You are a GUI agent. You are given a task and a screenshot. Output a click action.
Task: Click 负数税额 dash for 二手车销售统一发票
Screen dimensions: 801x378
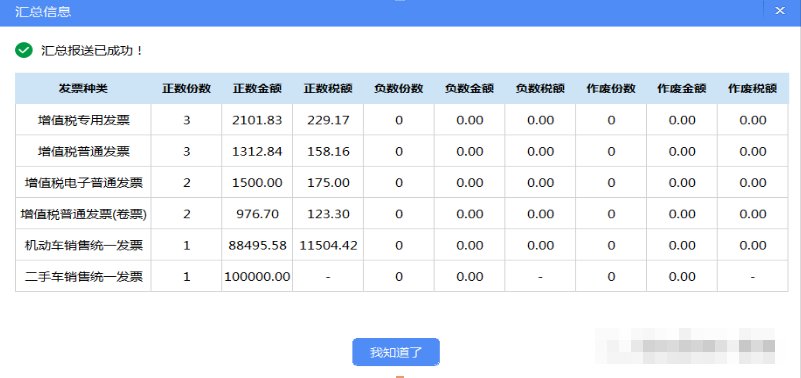point(540,277)
